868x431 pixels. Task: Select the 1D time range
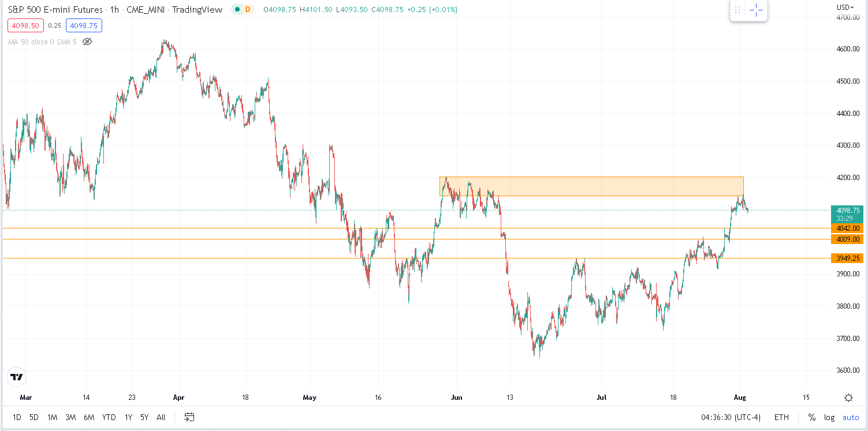[17, 417]
